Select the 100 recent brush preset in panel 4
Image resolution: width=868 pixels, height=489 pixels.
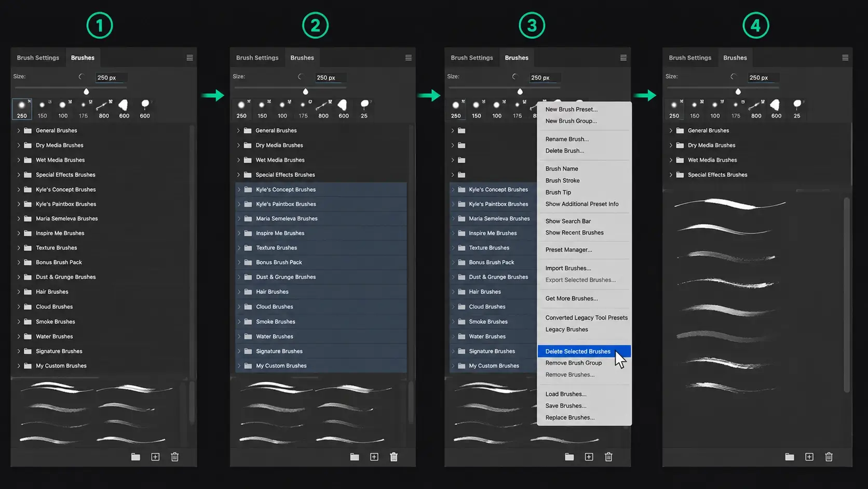[715, 109]
